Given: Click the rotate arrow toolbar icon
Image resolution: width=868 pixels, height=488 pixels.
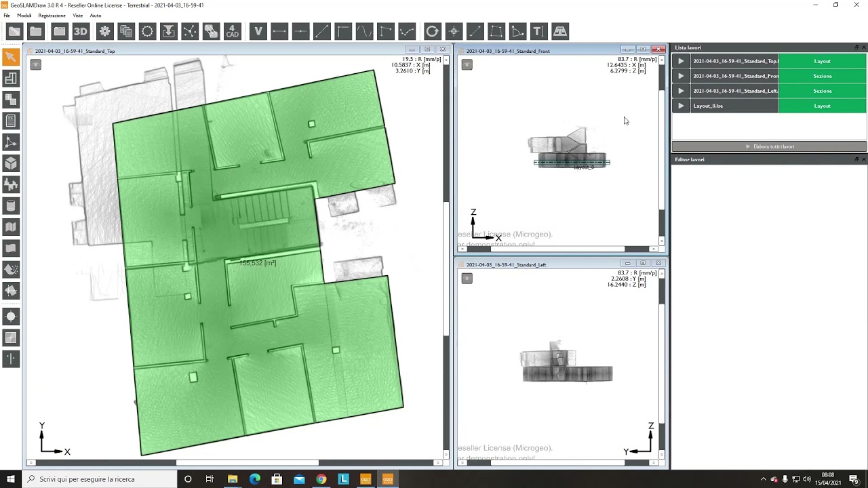Looking at the screenshot, I should 432,31.
